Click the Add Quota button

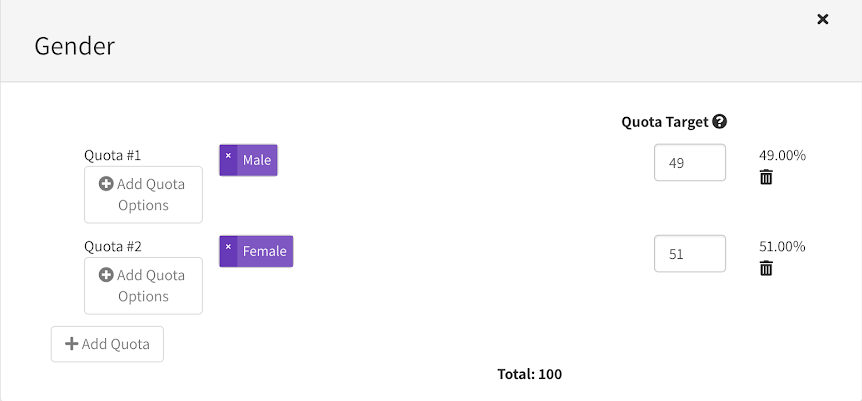pyautogui.click(x=107, y=344)
